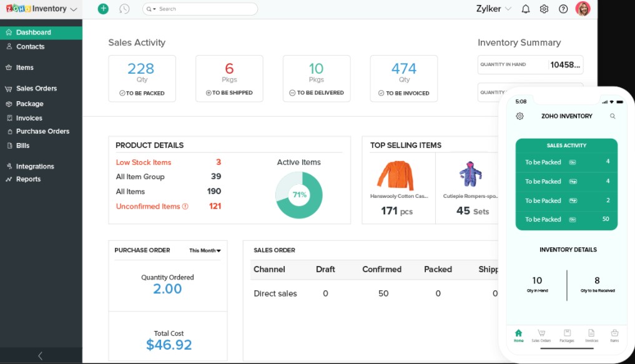Open the notifications bell icon
635x364 pixels.
tap(526, 9)
